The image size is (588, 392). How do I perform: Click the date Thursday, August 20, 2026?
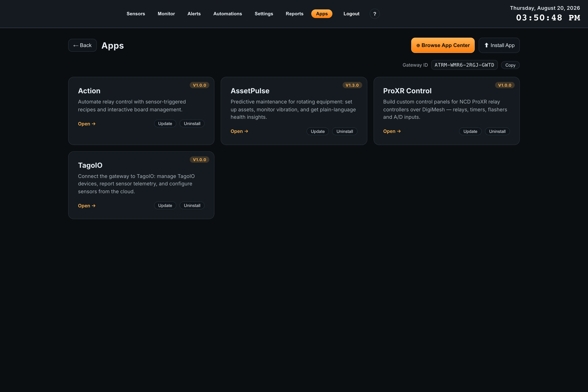tap(545, 8)
